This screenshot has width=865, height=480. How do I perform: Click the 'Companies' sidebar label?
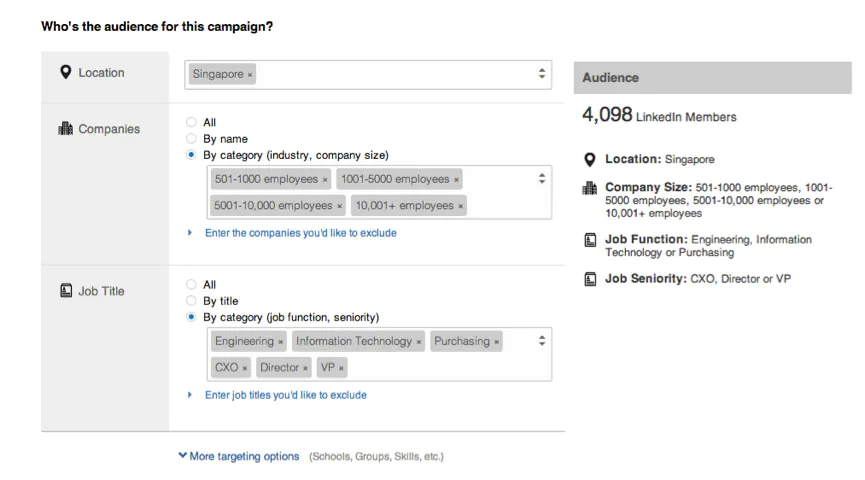[109, 129]
